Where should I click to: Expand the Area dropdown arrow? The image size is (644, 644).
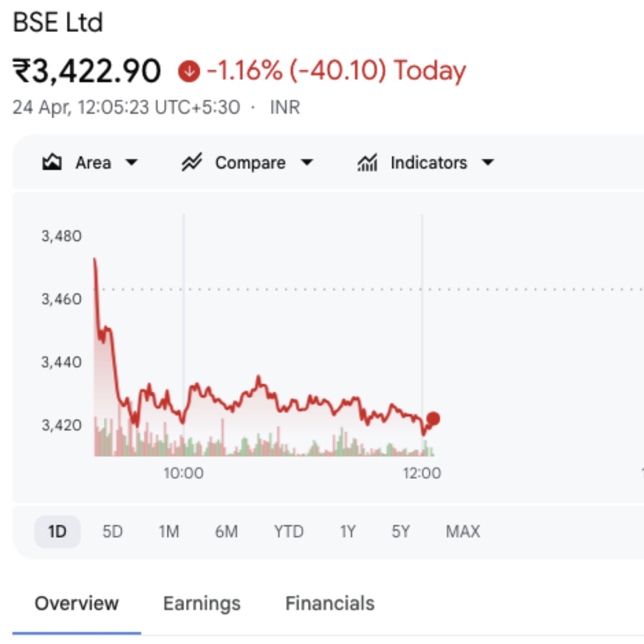[x=132, y=163]
